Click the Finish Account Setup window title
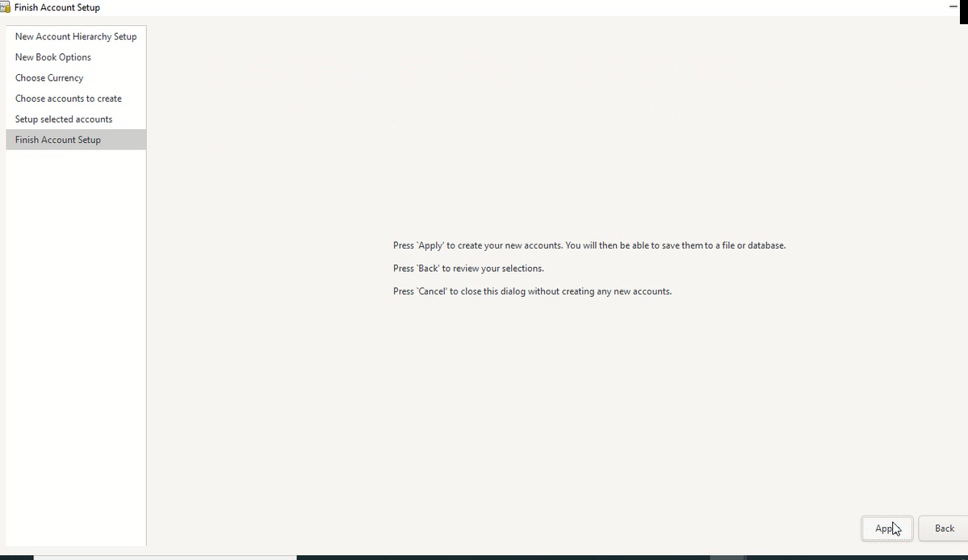The height and width of the screenshot is (560, 968). [x=57, y=7]
